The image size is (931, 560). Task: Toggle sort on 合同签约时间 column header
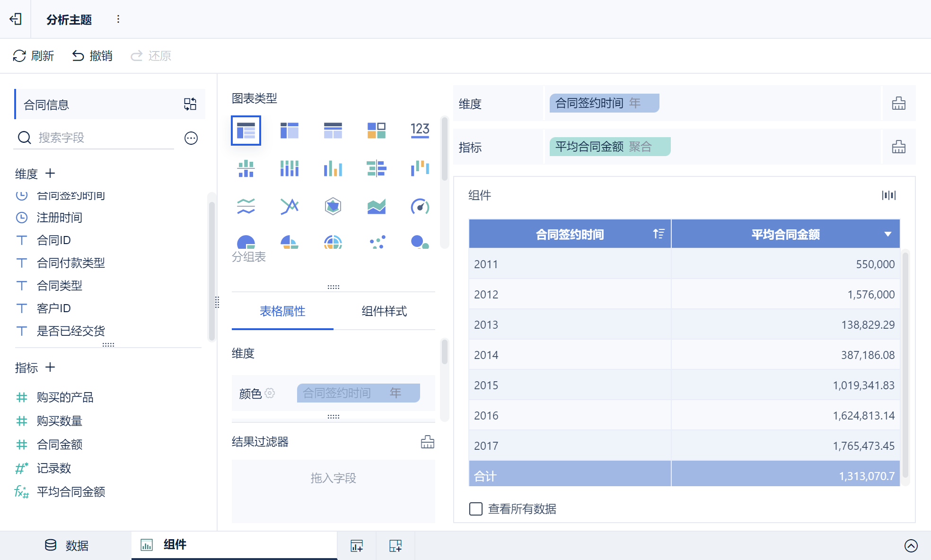(658, 234)
